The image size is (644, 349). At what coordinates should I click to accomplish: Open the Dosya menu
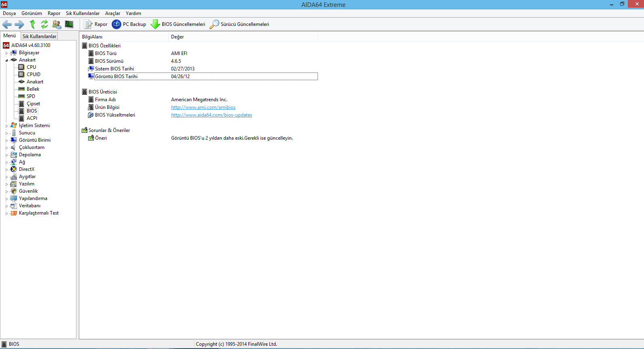[x=9, y=13]
